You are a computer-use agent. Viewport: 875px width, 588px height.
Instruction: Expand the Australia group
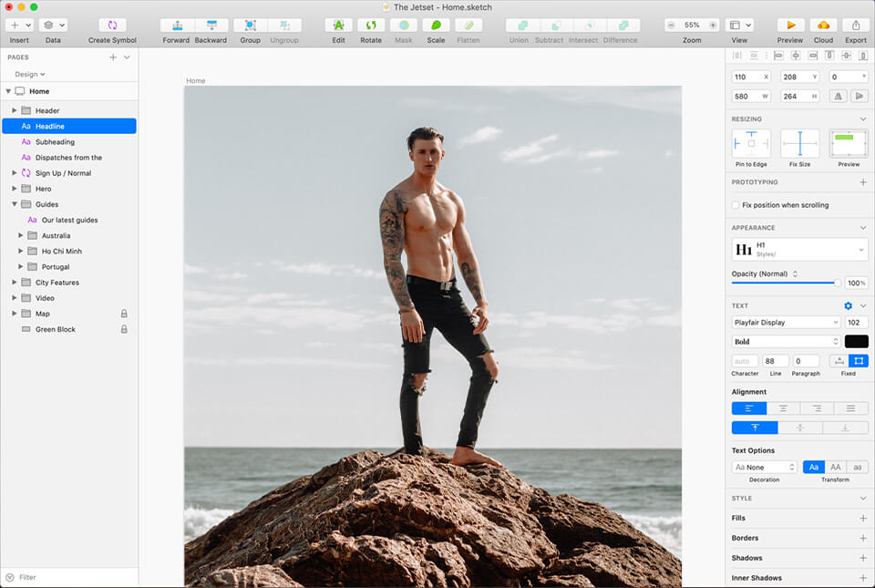click(x=21, y=235)
